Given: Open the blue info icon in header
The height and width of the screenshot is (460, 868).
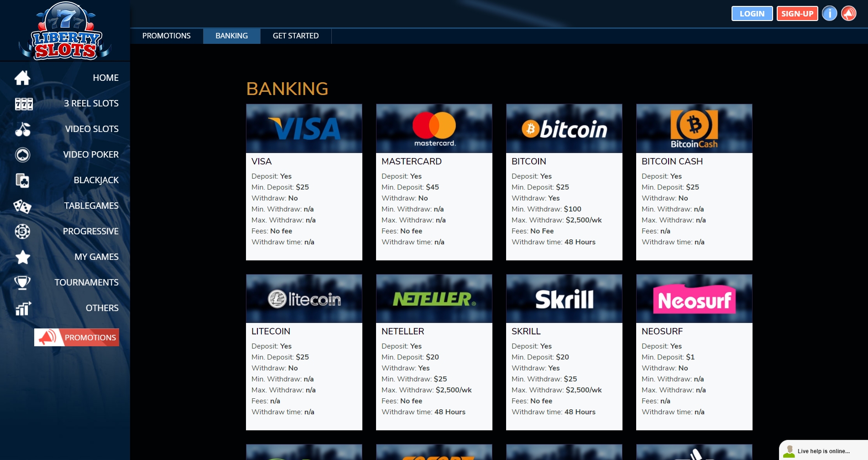Looking at the screenshot, I should (830, 13).
